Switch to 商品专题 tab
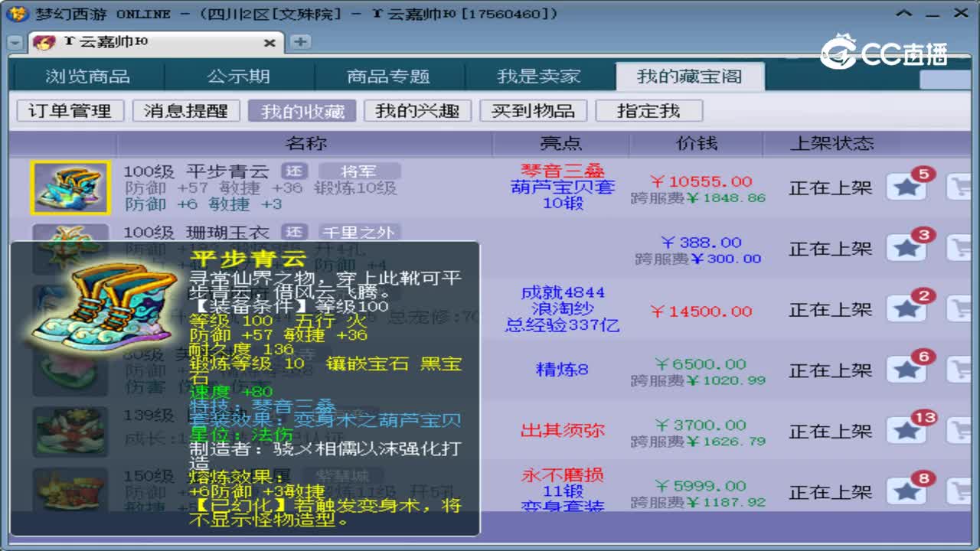This screenshot has height=551, width=980. pos(388,77)
